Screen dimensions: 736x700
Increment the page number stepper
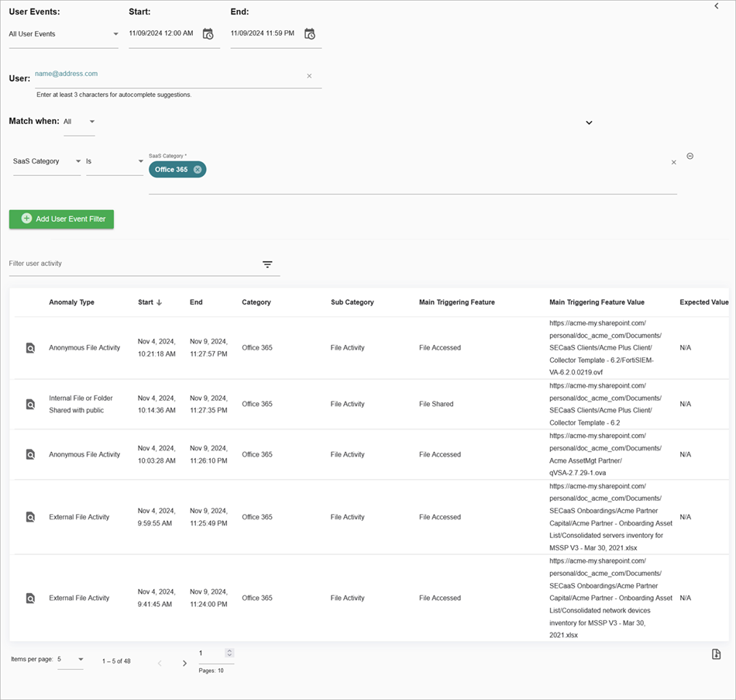[229, 650]
